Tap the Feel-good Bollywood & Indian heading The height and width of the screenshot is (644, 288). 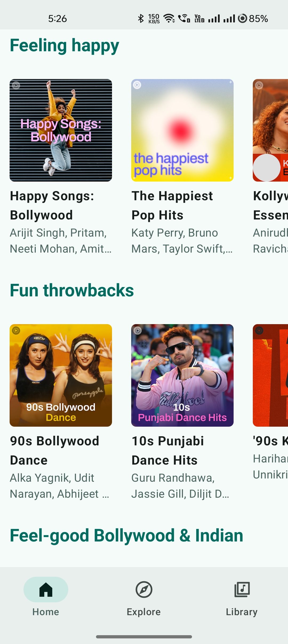coord(127,536)
